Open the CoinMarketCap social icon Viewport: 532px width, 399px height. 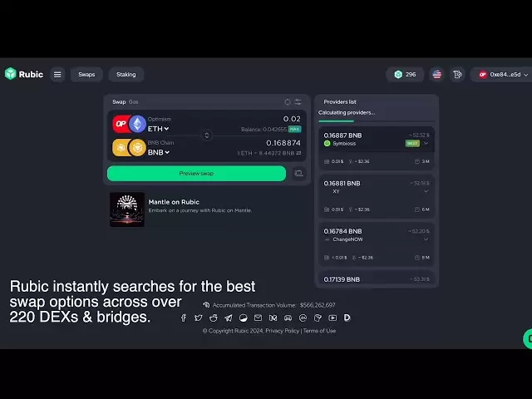[x=303, y=318]
